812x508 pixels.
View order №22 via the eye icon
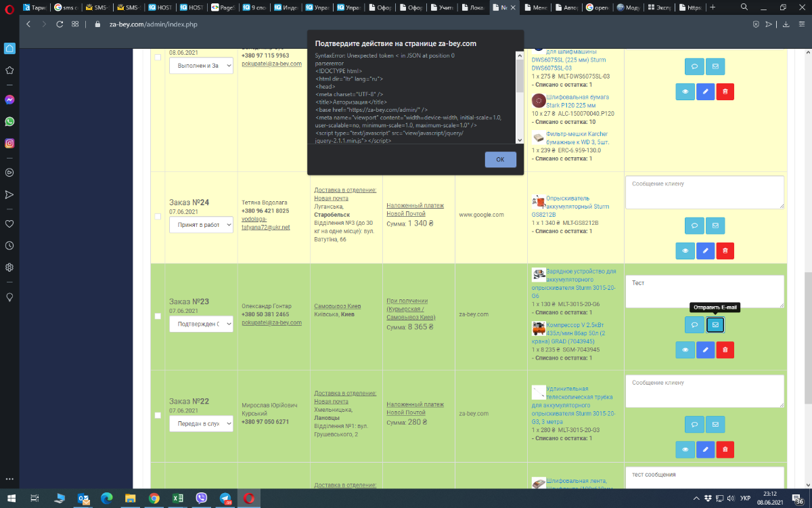685,449
